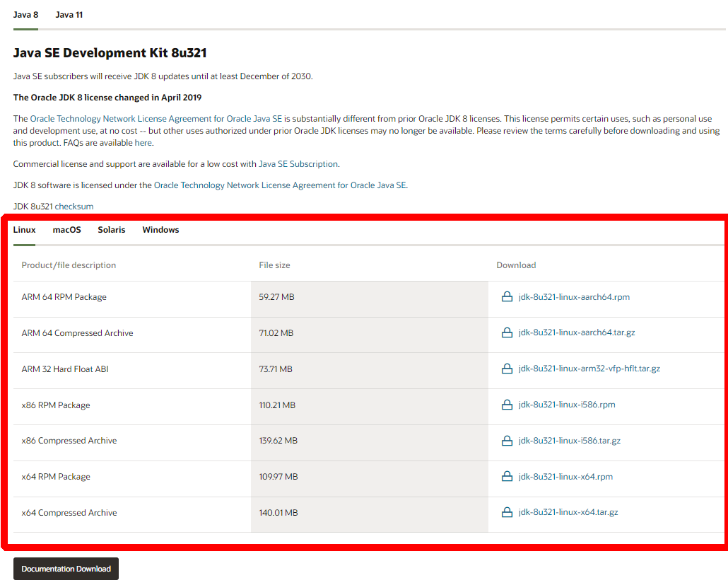Select the Solaris platform tab

pos(112,229)
